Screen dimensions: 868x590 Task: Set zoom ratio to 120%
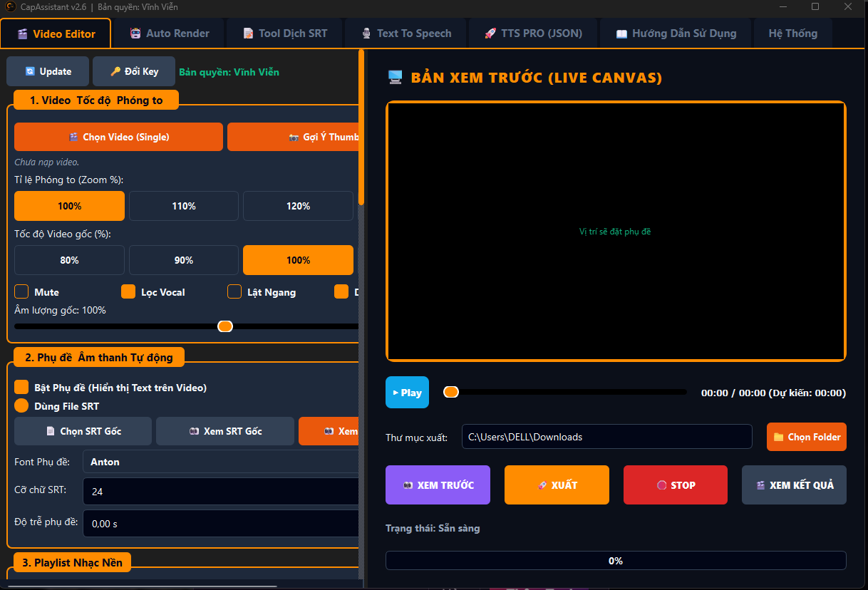(298, 206)
